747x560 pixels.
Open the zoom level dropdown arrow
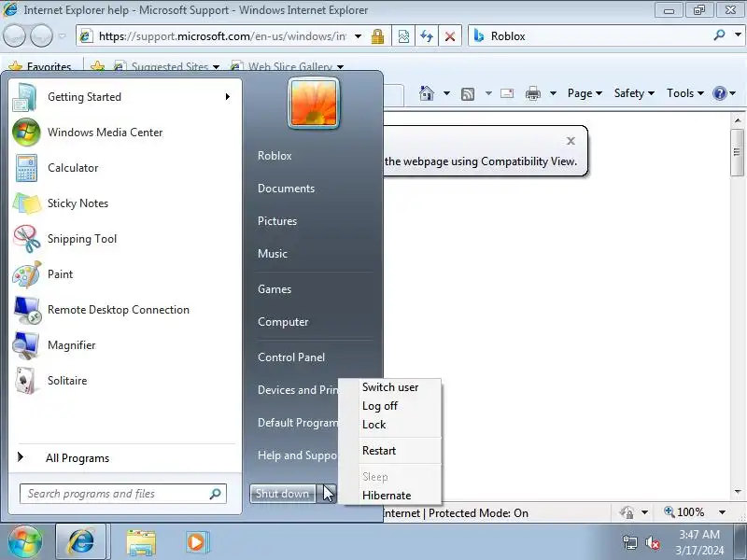coord(722,512)
